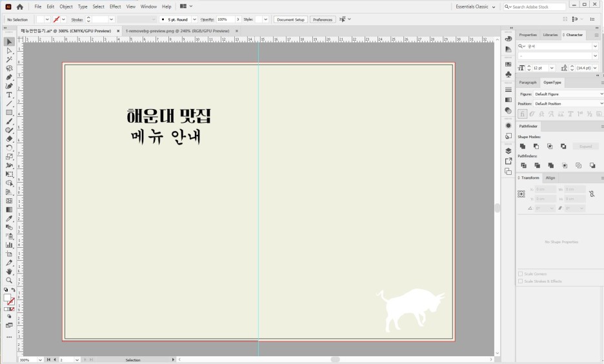
Task: Pick the Eraser tool
Action: tap(9, 139)
